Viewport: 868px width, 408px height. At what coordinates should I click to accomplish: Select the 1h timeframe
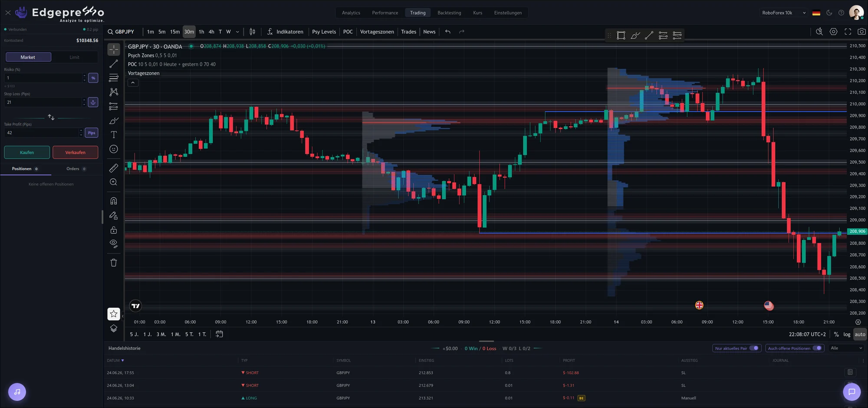click(201, 32)
